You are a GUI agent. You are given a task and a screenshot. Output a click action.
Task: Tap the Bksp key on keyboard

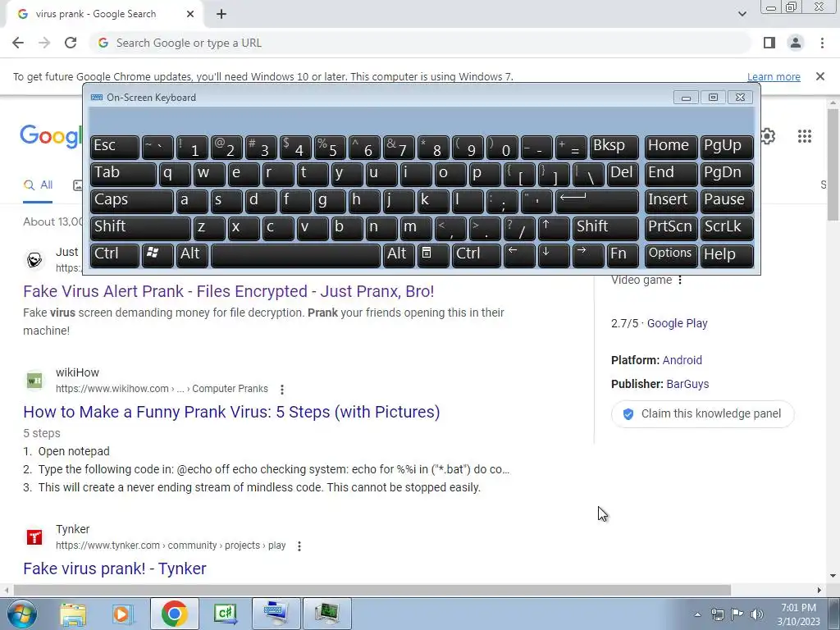pyautogui.click(x=614, y=146)
